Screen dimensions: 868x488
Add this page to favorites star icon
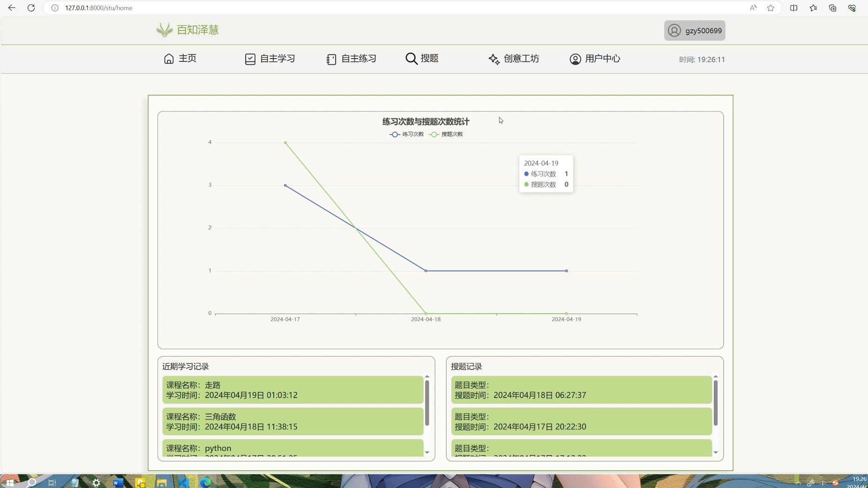771,8
